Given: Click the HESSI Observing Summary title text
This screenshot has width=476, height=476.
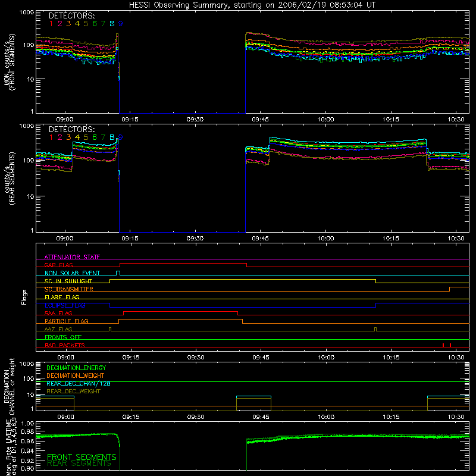Looking at the screenshot, I should [x=252, y=5].
